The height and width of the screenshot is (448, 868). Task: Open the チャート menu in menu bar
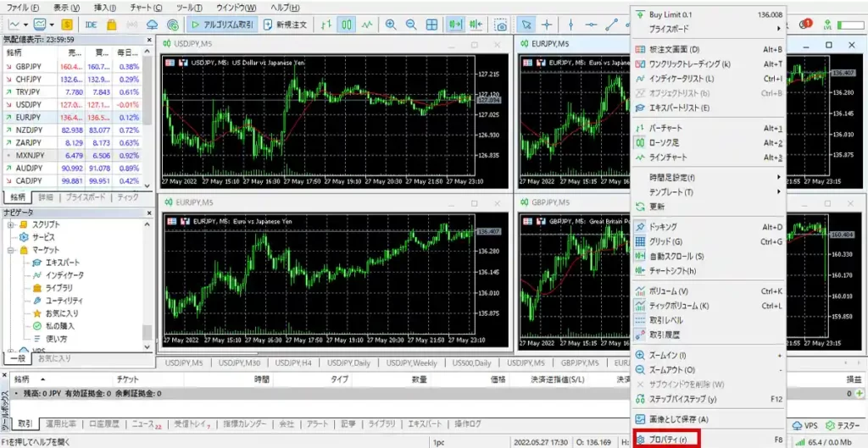tap(142, 7)
